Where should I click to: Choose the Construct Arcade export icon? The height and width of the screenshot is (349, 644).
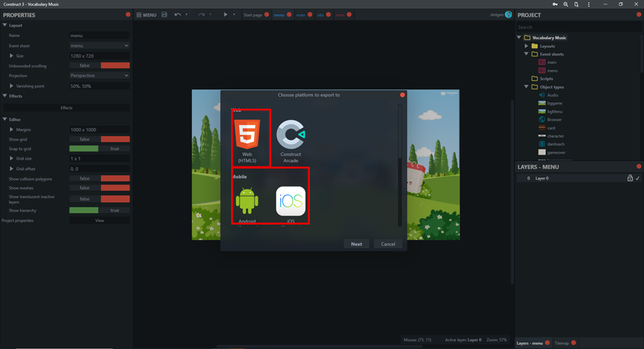click(291, 134)
